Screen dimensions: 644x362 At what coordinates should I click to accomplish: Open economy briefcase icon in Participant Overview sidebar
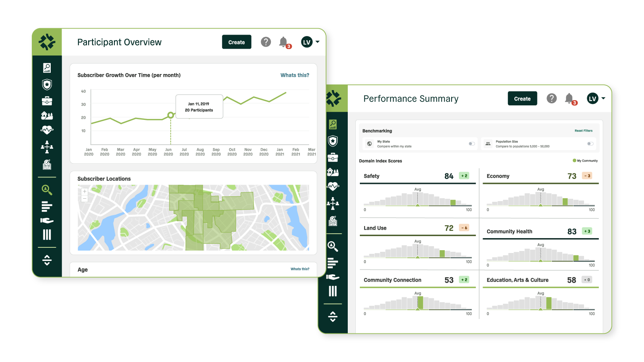point(47,101)
